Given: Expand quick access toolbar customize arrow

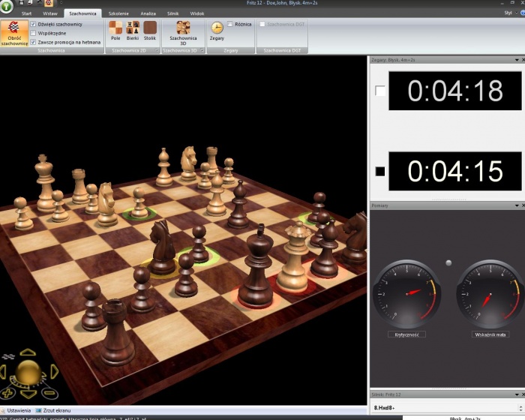Looking at the screenshot, I should (61, 3).
